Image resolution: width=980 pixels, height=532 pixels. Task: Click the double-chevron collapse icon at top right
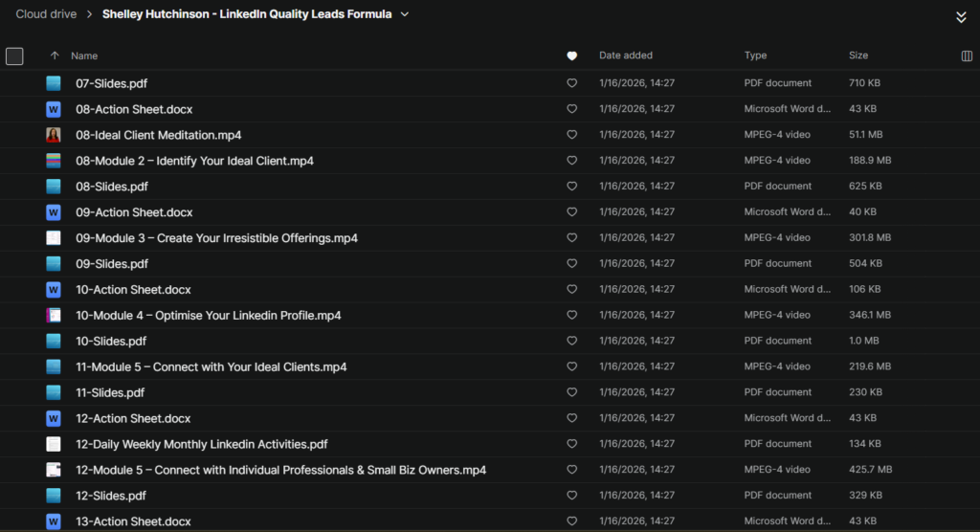[961, 17]
